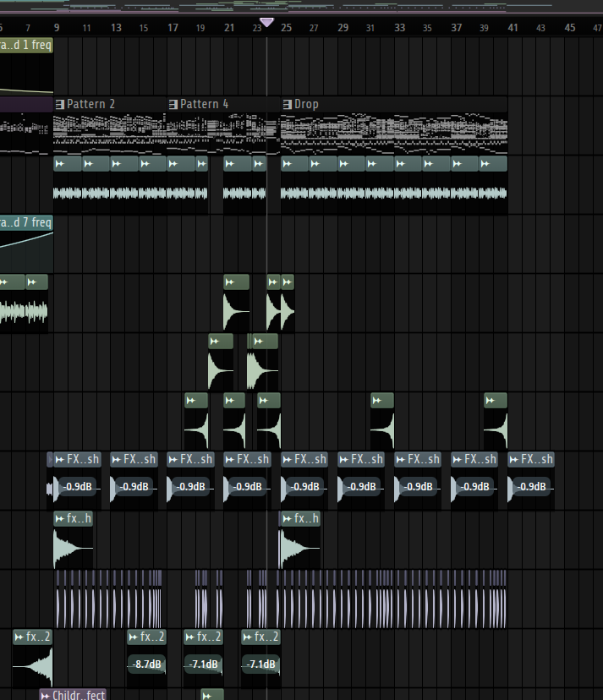Select the 'a..d 7 freq' automation clip title
Screen dimensions: 603x700
point(25,222)
